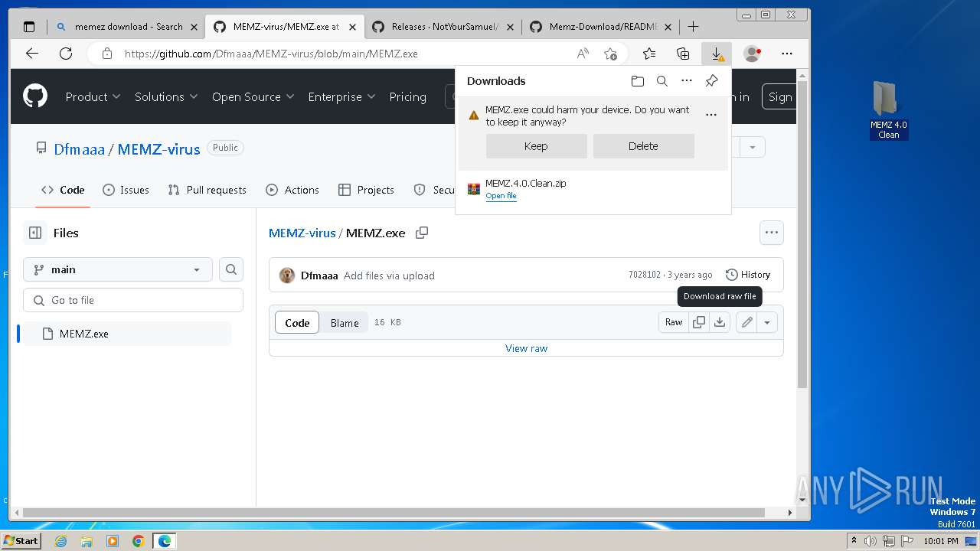
Task: Pin the Downloads panel
Action: coord(711,81)
